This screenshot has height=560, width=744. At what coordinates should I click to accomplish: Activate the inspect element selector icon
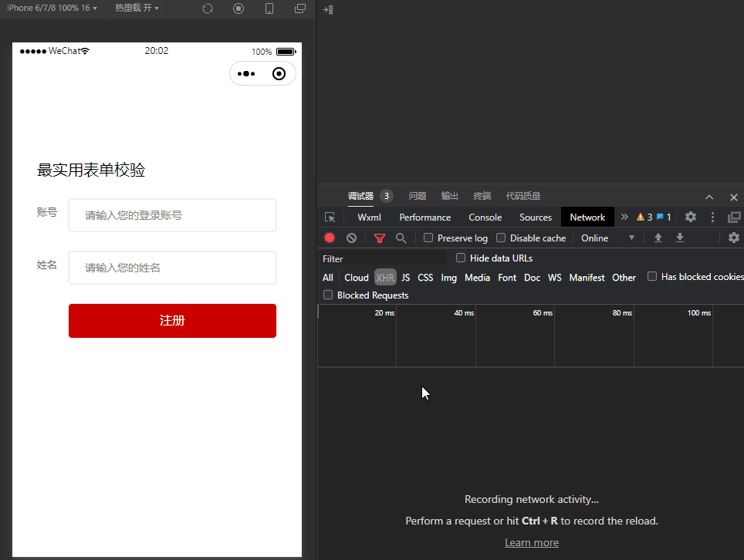click(330, 218)
